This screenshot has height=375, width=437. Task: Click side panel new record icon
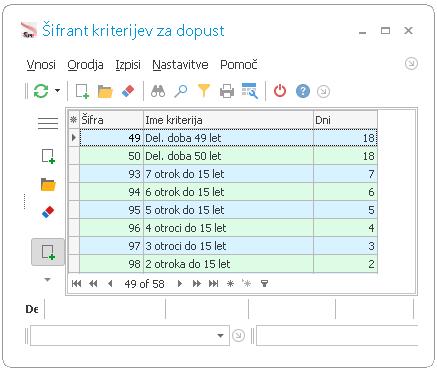click(48, 156)
